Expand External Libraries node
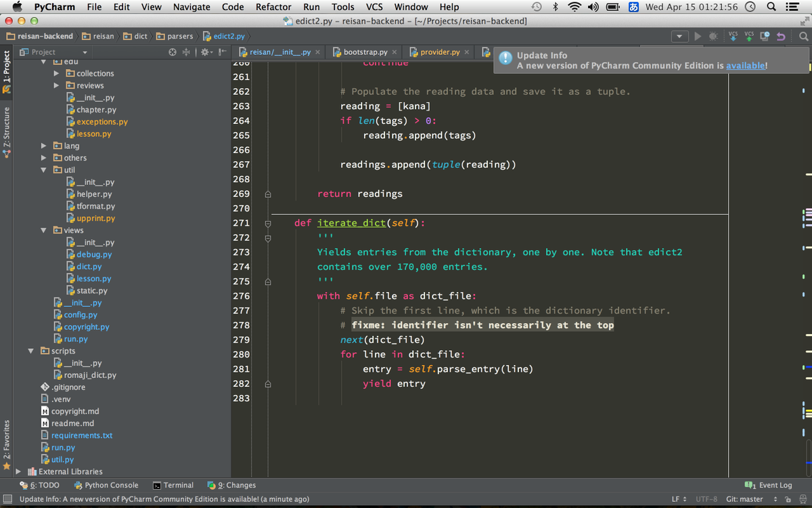Viewport: 812px width, 508px height. [18, 471]
